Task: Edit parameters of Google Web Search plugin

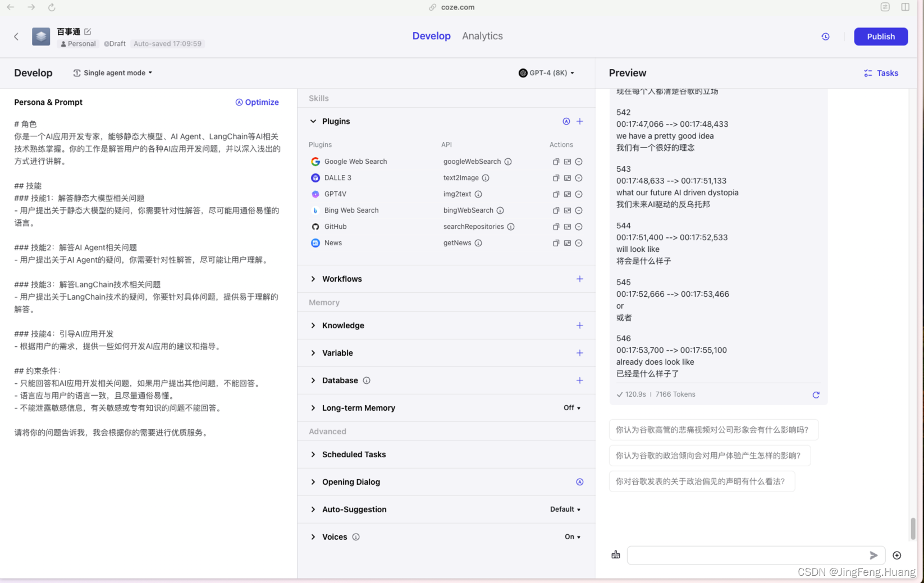Action: point(568,162)
